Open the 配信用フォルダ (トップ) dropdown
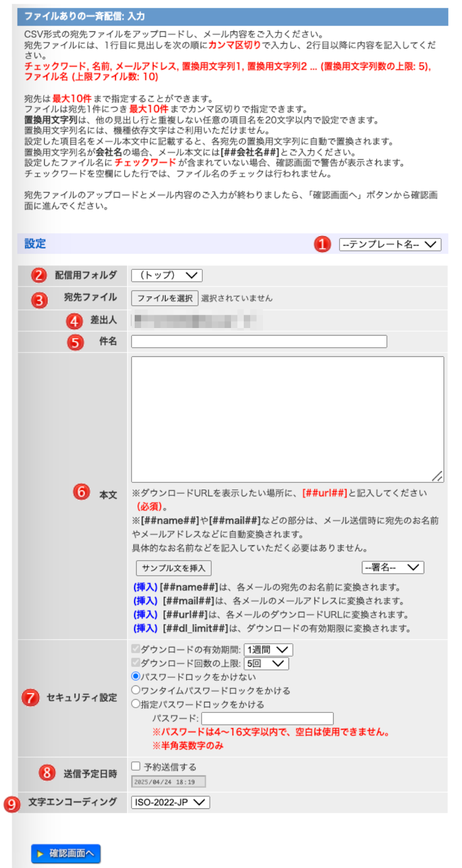The height and width of the screenshot is (868, 462). [x=167, y=275]
